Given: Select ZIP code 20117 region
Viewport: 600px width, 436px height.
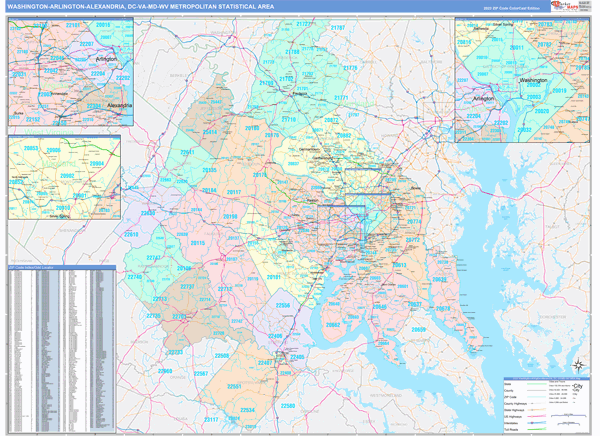Looking at the screenshot, I should tap(234, 191).
